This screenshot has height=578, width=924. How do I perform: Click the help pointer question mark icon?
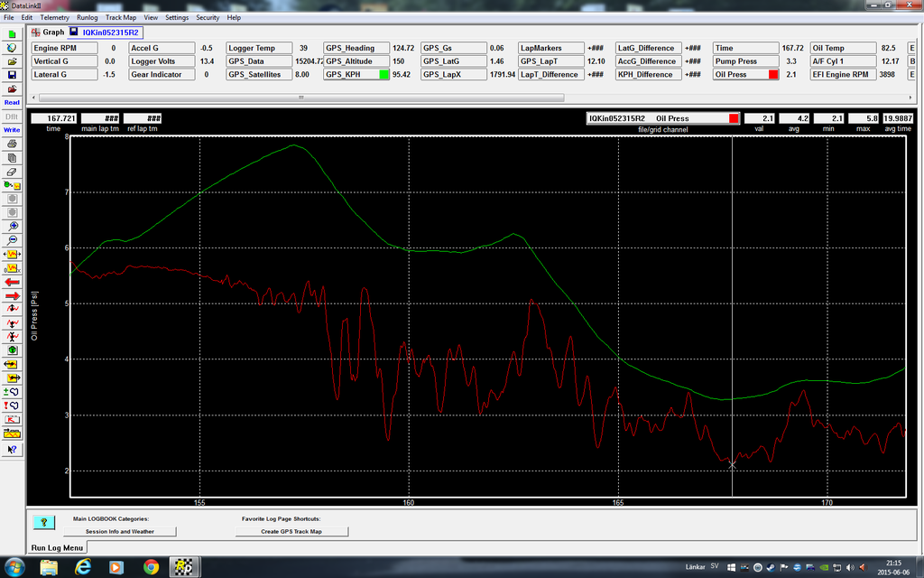click(x=13, y=448)
